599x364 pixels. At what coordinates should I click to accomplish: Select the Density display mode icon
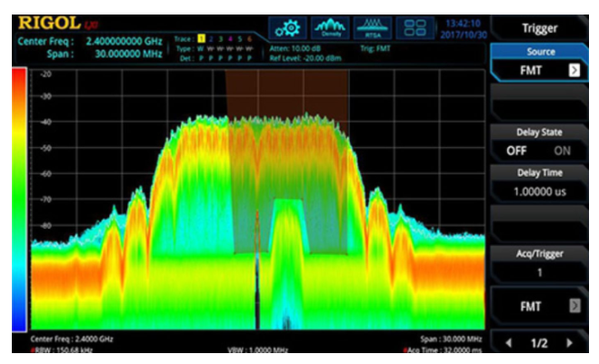pyautogui.click(x=330, y=28)
